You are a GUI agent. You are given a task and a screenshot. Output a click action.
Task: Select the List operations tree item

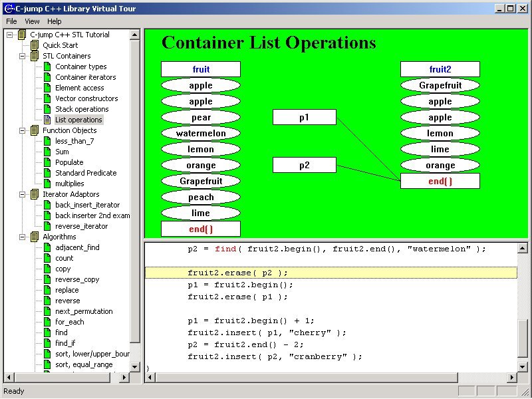(x=78, y=120)
